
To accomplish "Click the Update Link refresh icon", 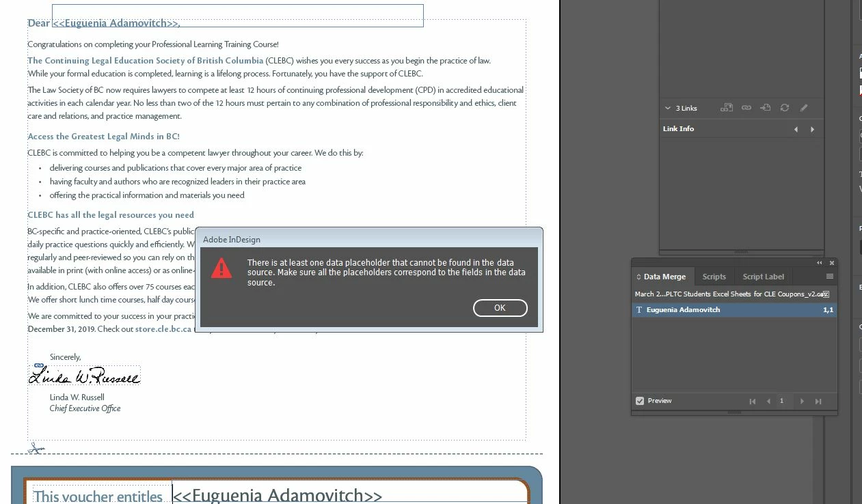I will point(785,108).
